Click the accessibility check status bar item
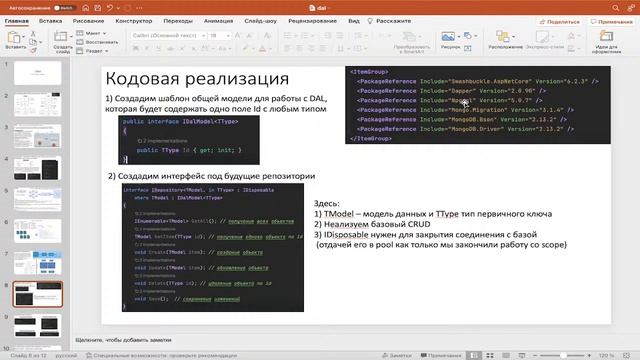The height and width of the screenshot is (360, 640). (161, 356)
